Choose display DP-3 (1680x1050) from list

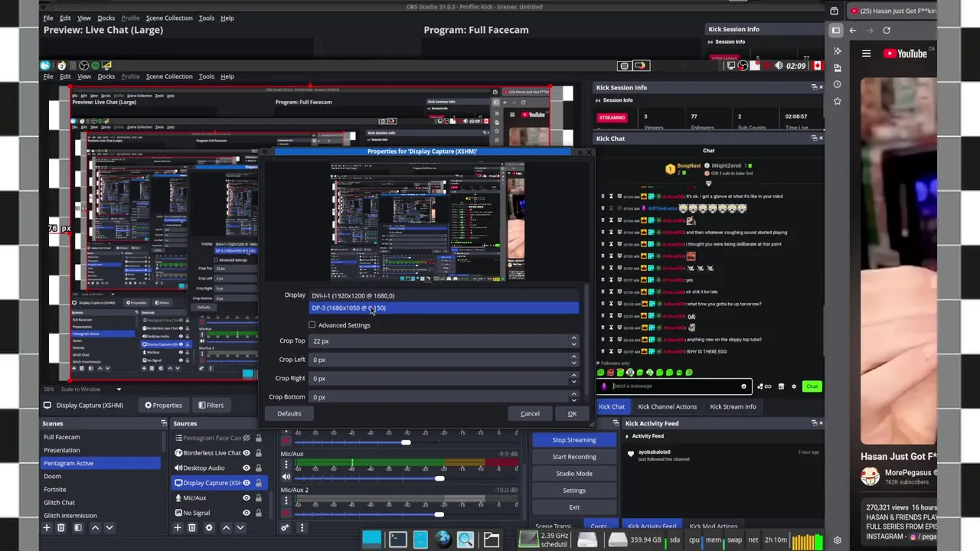444,308
